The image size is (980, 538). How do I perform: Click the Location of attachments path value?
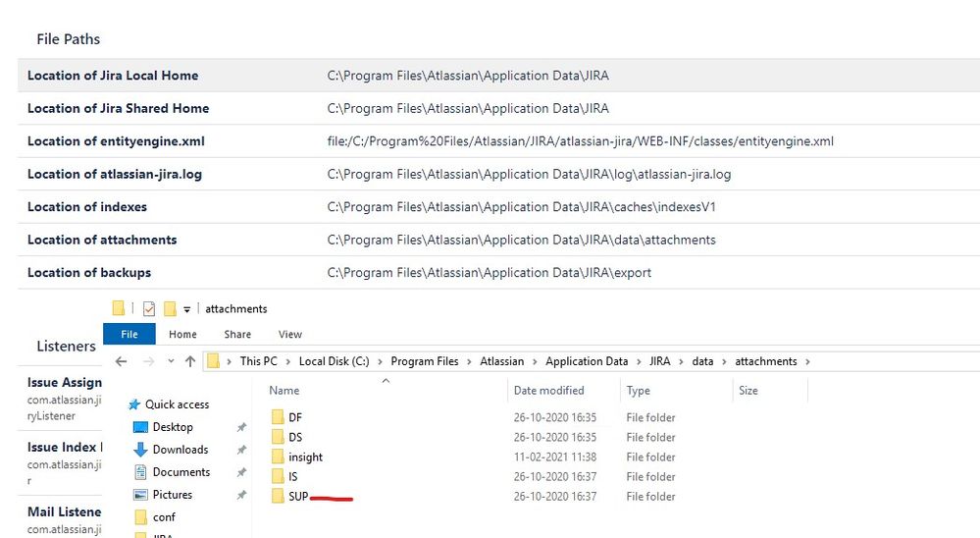pyautogui.click(x=521, y=240)
